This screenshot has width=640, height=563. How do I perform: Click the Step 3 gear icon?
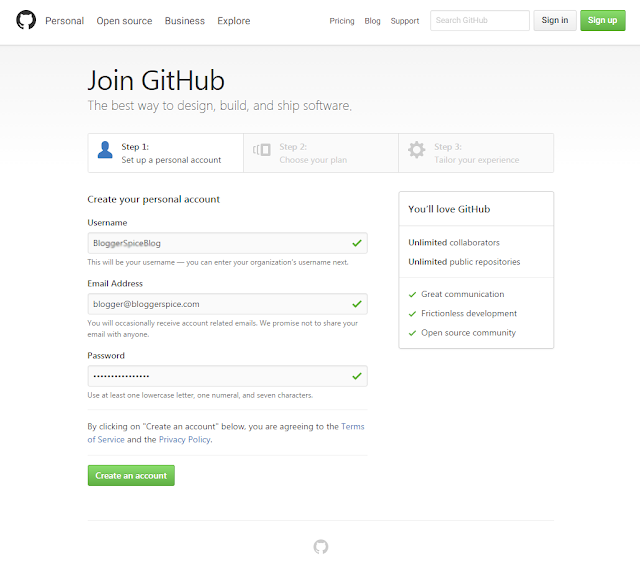[x=416, y=150]
